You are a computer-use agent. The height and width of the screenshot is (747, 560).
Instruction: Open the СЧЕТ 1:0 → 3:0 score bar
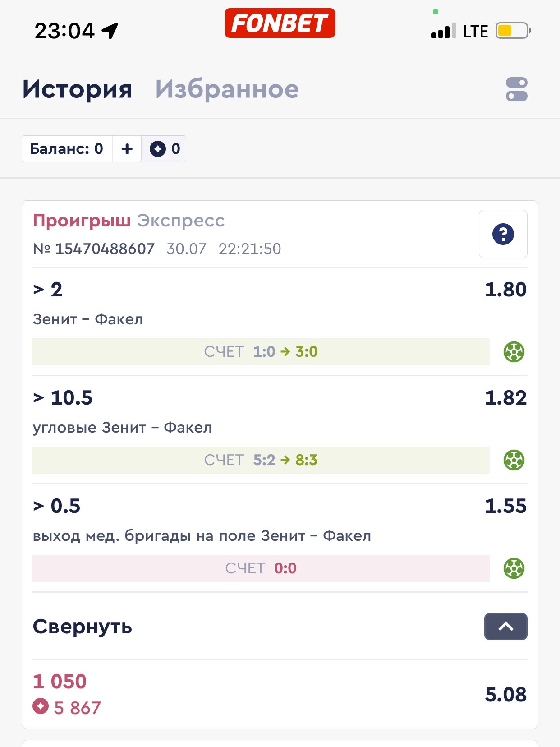pos(261,352)
